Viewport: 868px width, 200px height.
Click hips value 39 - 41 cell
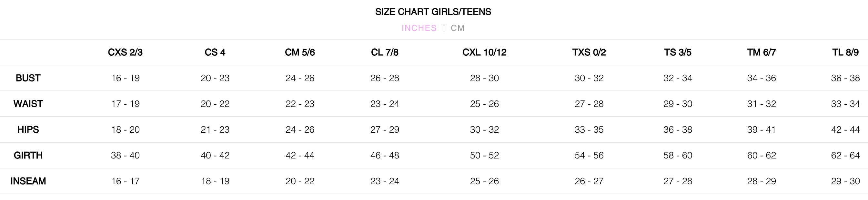point(761,129)
